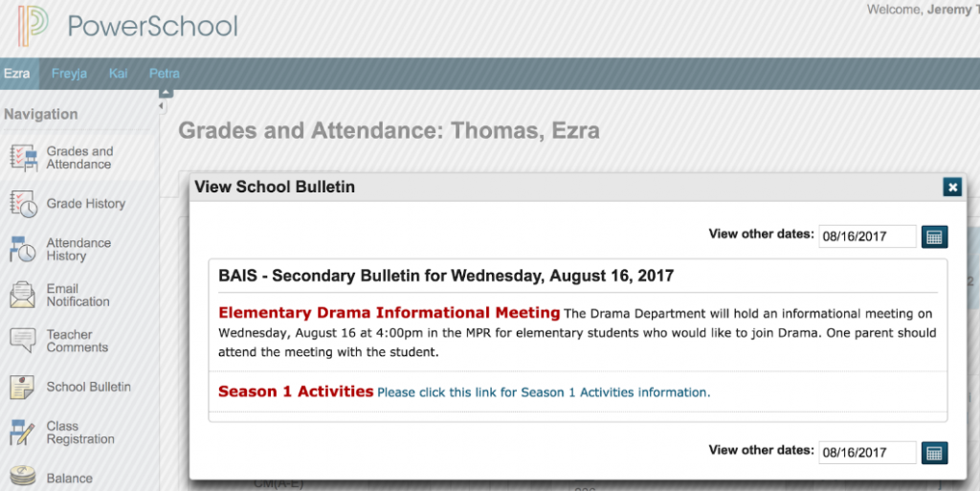This screenshot has width=980, height=491.
Task: Open the bottom calendar date picker
Action: pos(934,453)
